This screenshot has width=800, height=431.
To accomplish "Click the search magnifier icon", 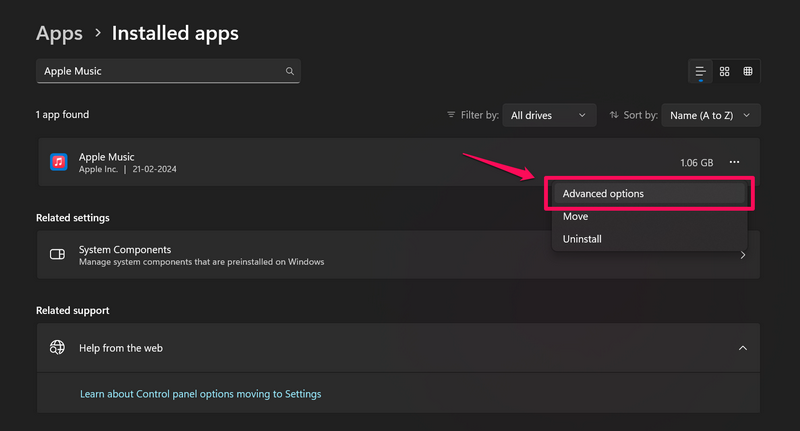I will click(x=290, y=71).
